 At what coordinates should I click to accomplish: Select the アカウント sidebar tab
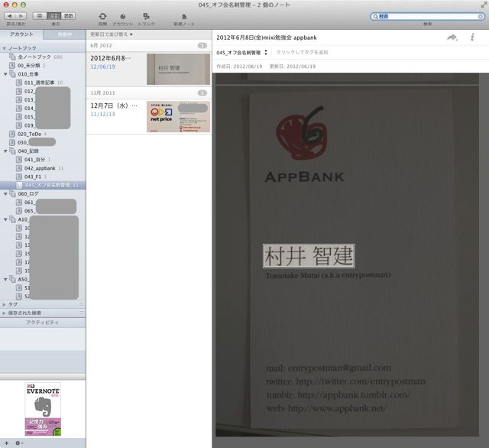[x=21, y=34]
